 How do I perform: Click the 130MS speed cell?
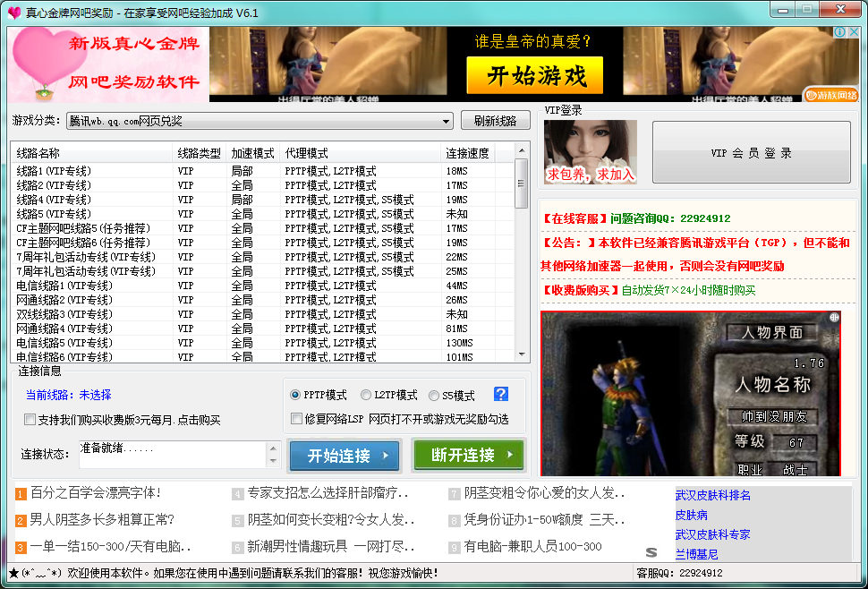459,343
